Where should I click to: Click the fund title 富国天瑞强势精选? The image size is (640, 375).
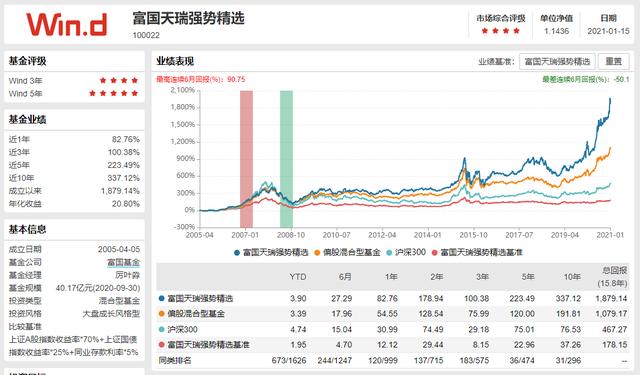coord(188,18)
